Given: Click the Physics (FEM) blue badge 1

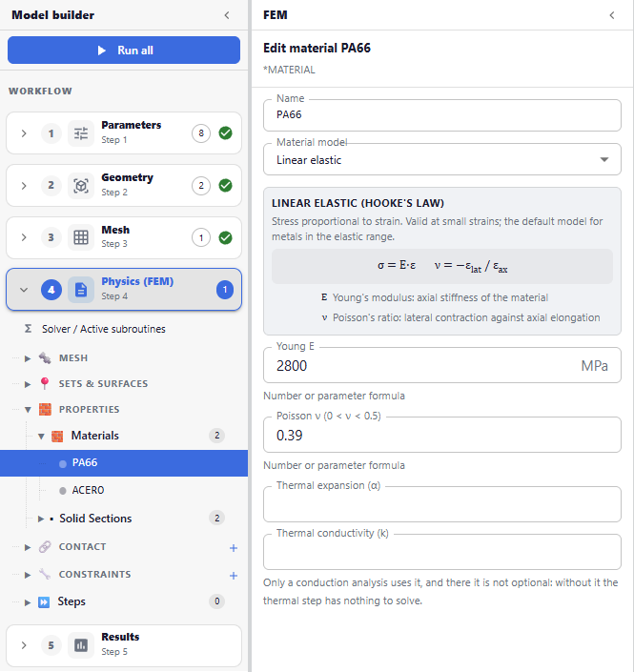Looking at the screenshot, I should [225, 290].
